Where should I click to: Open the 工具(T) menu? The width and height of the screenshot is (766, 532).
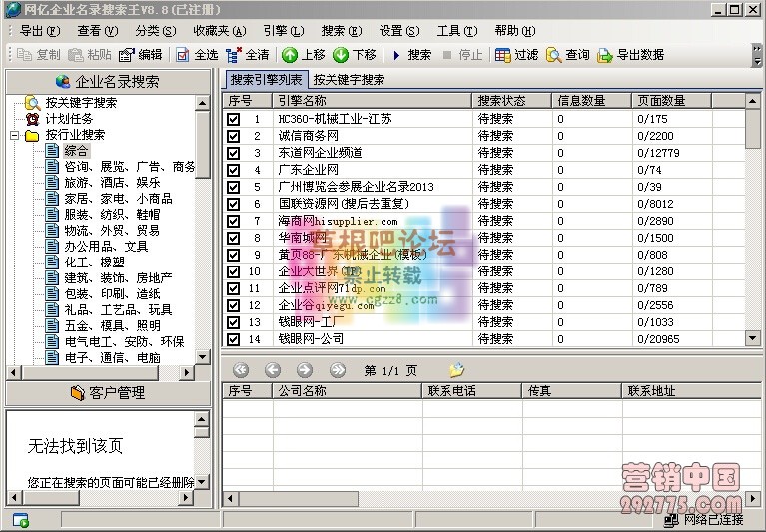tap(457, 31)
